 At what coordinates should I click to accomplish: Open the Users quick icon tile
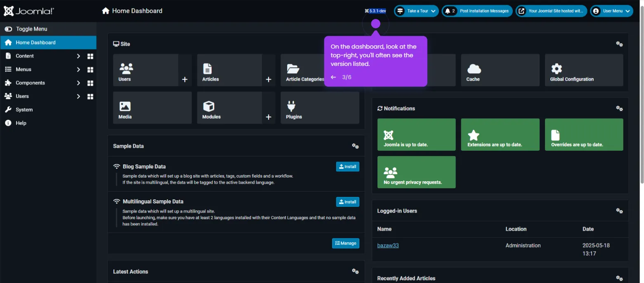(146, 70)
